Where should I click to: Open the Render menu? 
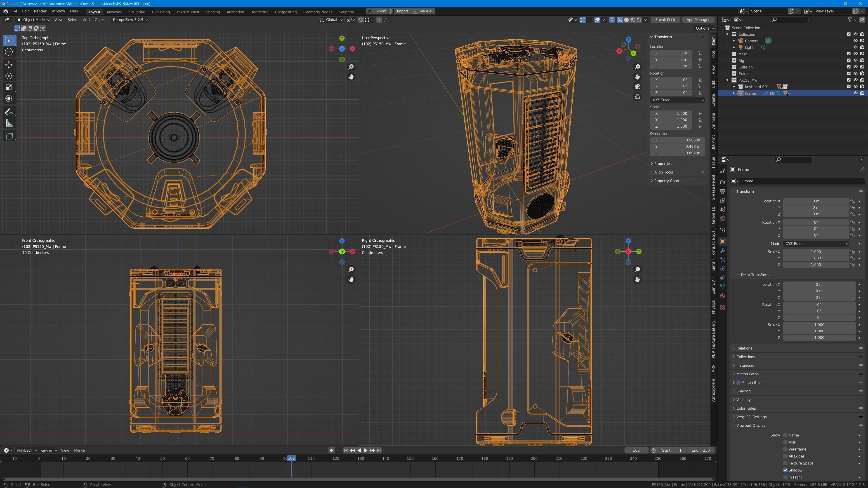[x=40, y=11]
